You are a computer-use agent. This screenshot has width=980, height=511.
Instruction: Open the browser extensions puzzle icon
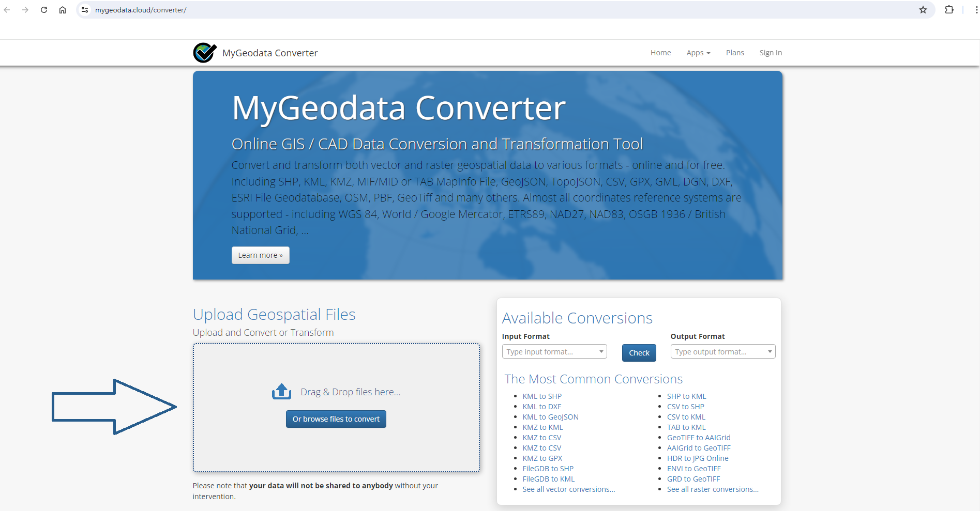tap(949, 10)
